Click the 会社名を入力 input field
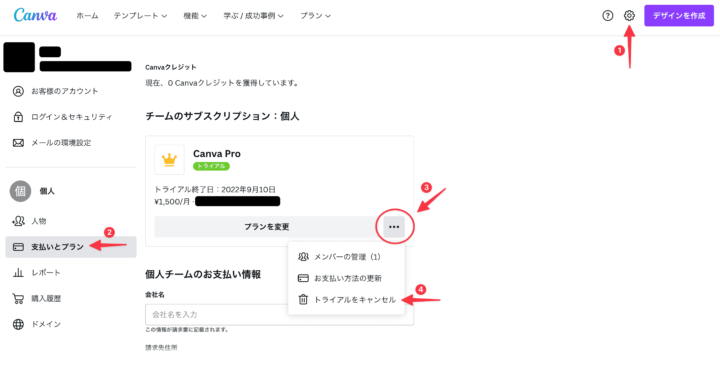 (279, 314)
